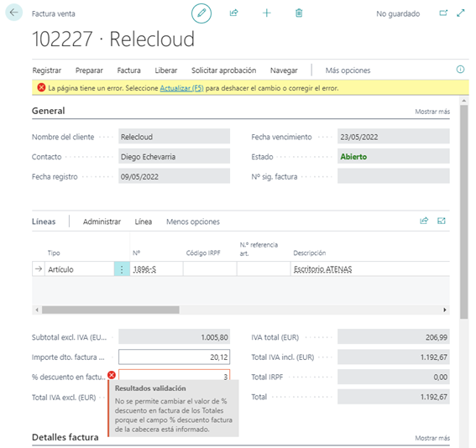
Task: Click Menos opciones in lines toolbar
Action: tap(193, 221)
